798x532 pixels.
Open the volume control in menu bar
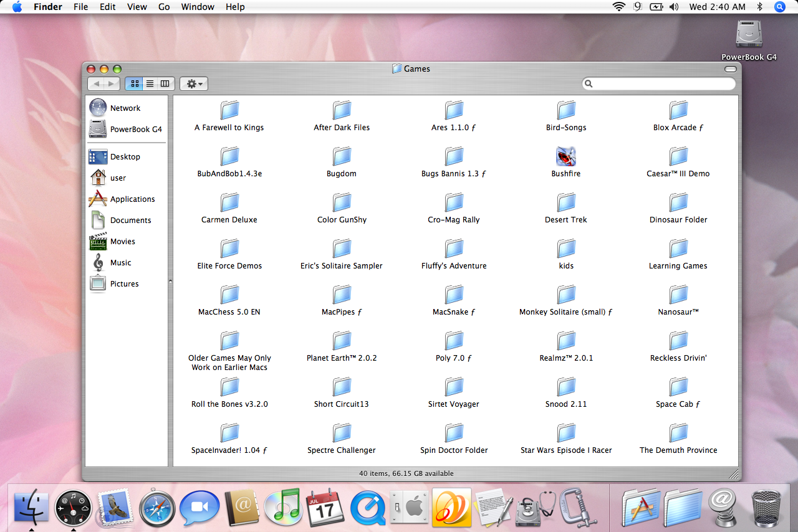(x=674, y=7)
